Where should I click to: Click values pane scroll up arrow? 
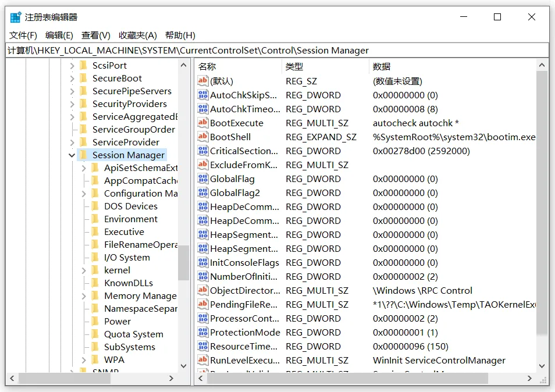coord(542,65)
